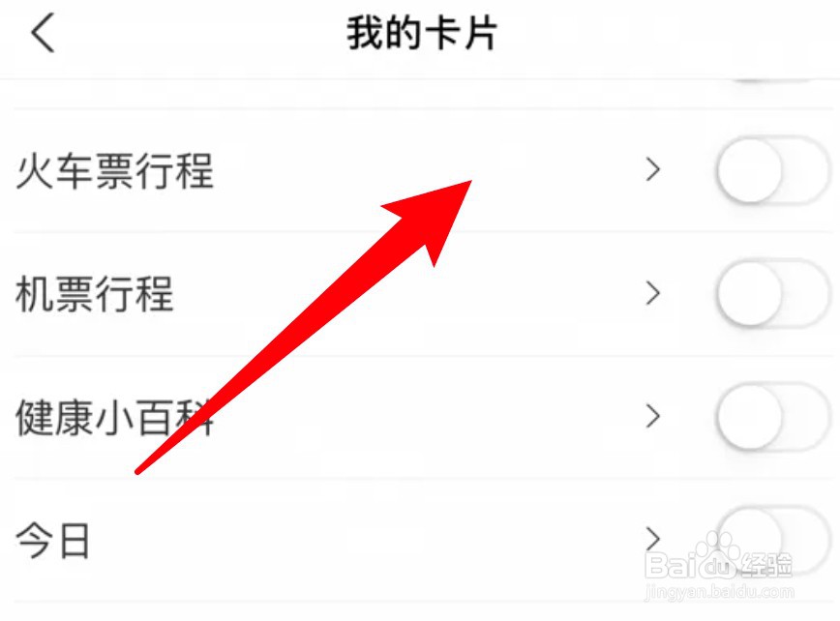Image resolution: width=840 pixels, height=621 pixels.
Task: Expand the 健康小百科 chevron arrow
Action: pos(652,417)
